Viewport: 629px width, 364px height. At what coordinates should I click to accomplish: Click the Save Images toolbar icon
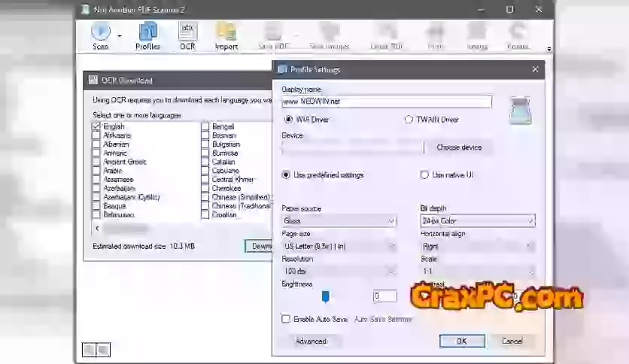[x=327, y=35]
